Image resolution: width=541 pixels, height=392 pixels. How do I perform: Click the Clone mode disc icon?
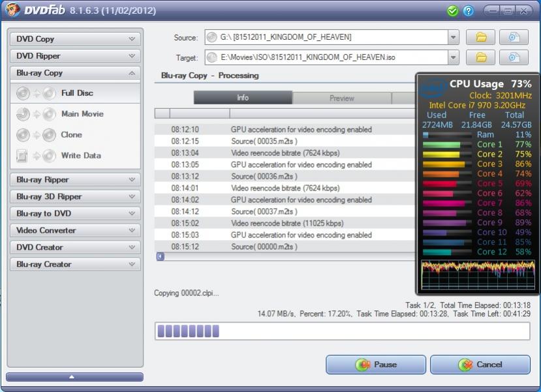click(23, 135)
